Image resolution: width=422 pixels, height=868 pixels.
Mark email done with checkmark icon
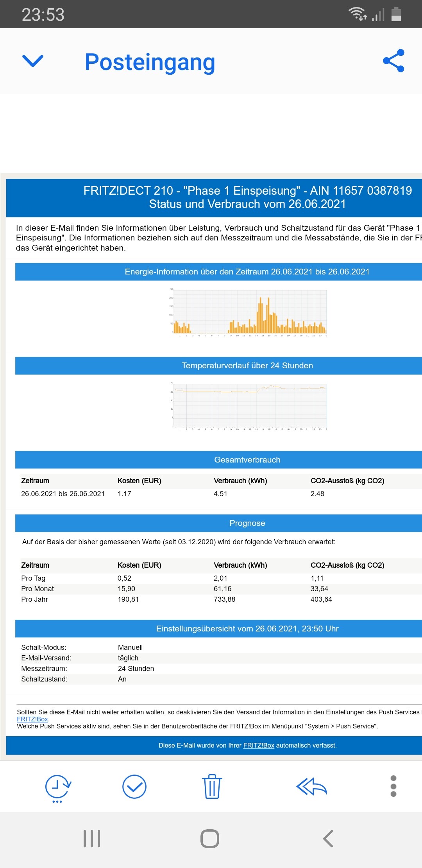click(134, 787)
